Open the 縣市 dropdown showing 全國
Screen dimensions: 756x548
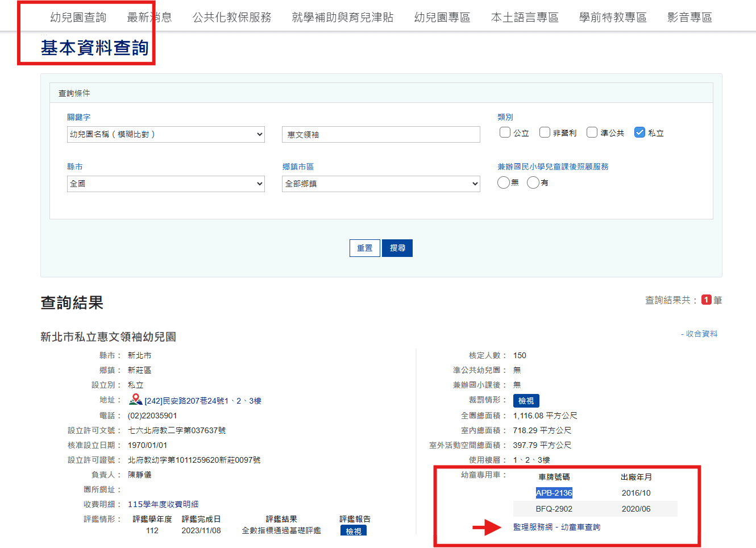coord(166,184)
